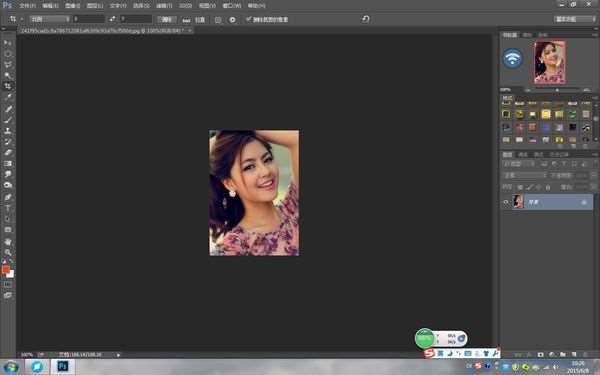Open the layer blend mode dropdown

pyautogui.click(x=525, y=176)
